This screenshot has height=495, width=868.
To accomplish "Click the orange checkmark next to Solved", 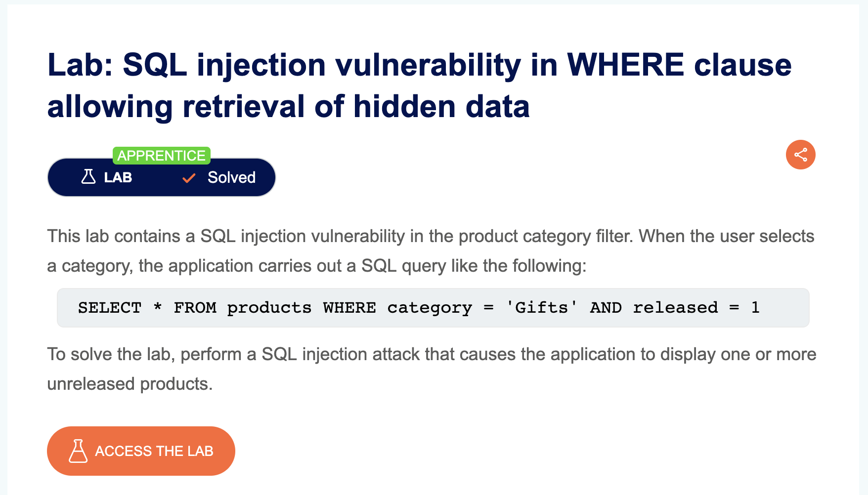I will (189, 178).
